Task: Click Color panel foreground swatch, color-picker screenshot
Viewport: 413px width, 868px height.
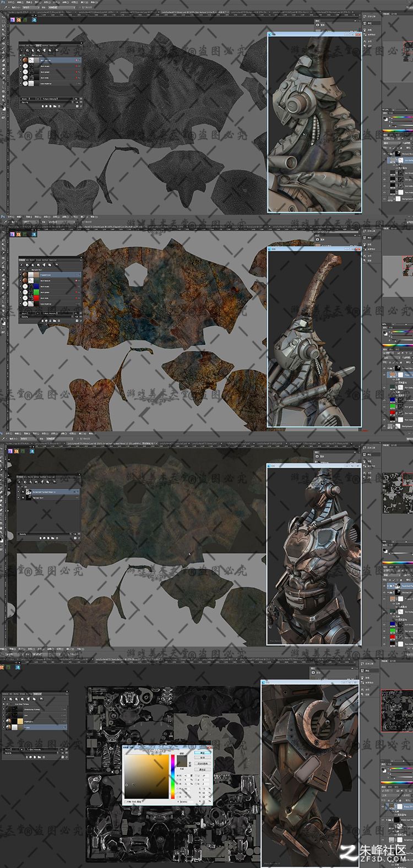Action: pos(383,769)
